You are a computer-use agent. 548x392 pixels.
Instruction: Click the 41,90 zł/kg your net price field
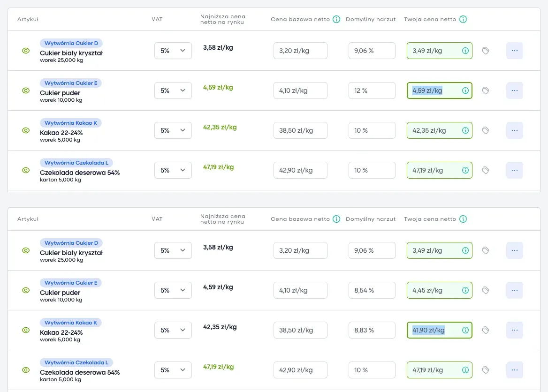pos(439,330)
